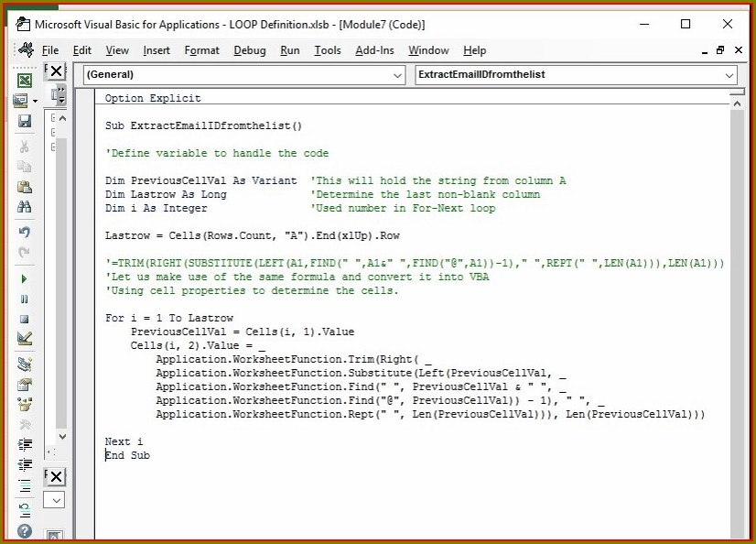Image resolution: width=756 pixels, height=544 pixels.
Task: Click the Undo arrow icon
Action: pos(25,232)
